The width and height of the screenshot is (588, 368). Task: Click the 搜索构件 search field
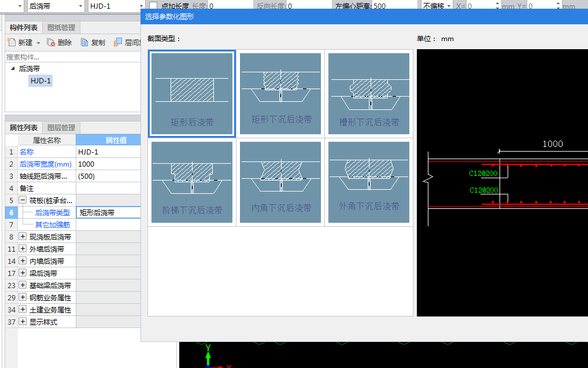73,57
